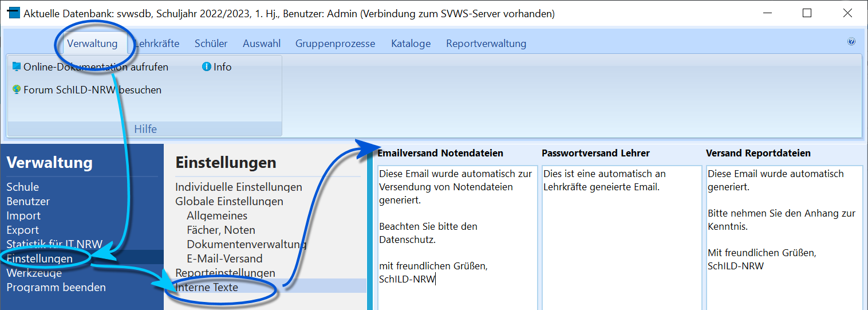Click the Emailversand Notendateien heading

[x=440, y=153]
